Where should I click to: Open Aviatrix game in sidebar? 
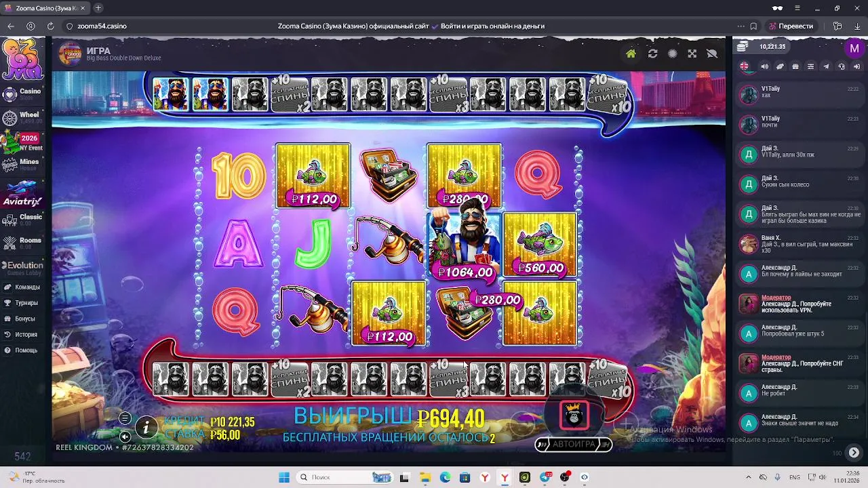coord(23,195)
